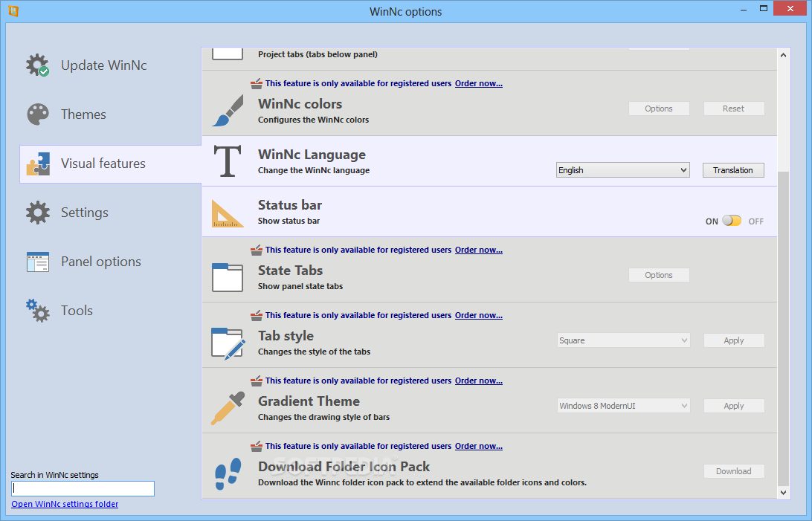Click the WinNc Language letter T icon
The width and height of the screenshot is (812, 521).
(x=228, y=161)
